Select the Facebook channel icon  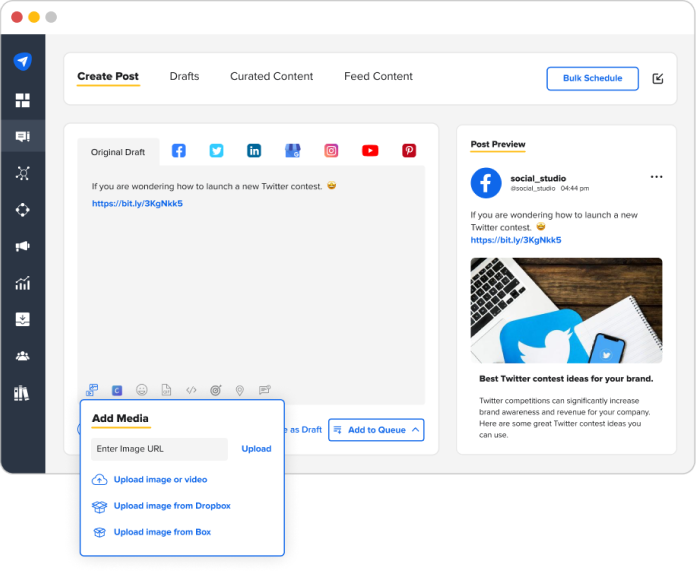178,150
